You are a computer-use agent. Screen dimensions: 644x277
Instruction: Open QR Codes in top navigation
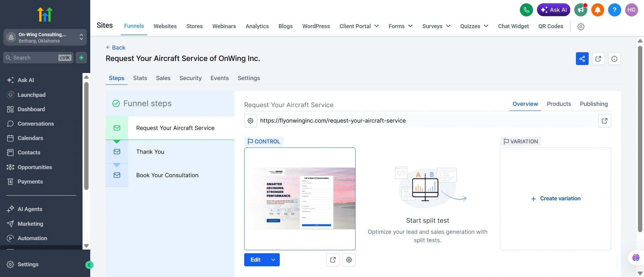(x=551, y=26)
